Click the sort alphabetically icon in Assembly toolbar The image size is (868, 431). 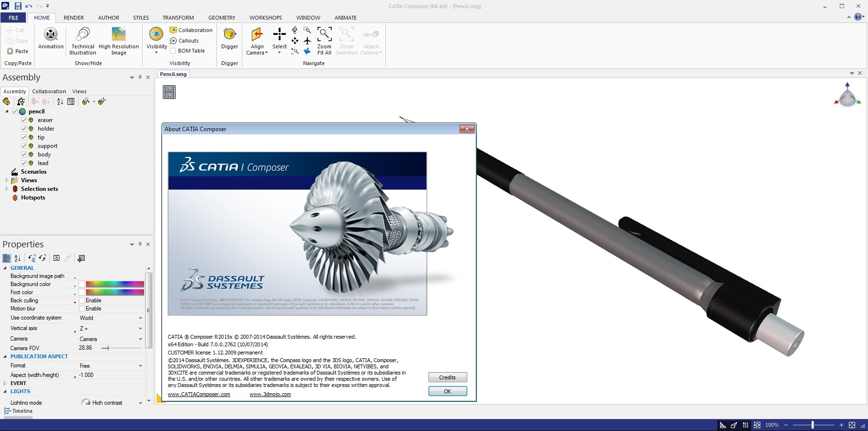(60, 101)
